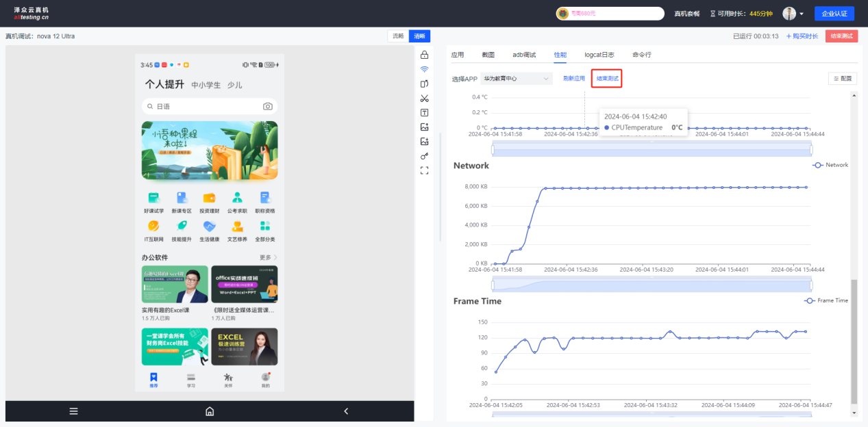The width and height of the screenshot is (868, 427).
Task: Open the adb调试 tab
Action: point(524,55)
